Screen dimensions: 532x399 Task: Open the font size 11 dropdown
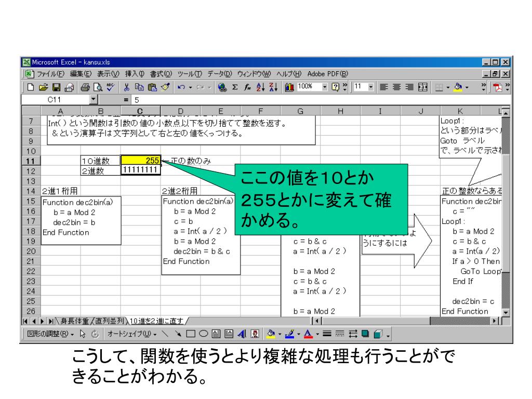pos(371,87)
